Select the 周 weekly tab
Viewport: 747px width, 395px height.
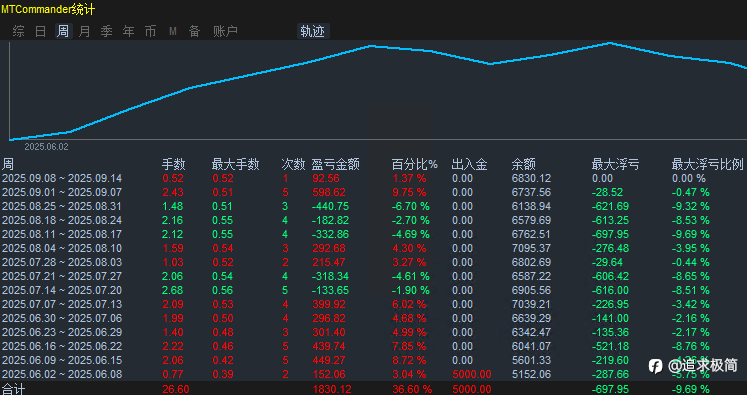(63, 31)
